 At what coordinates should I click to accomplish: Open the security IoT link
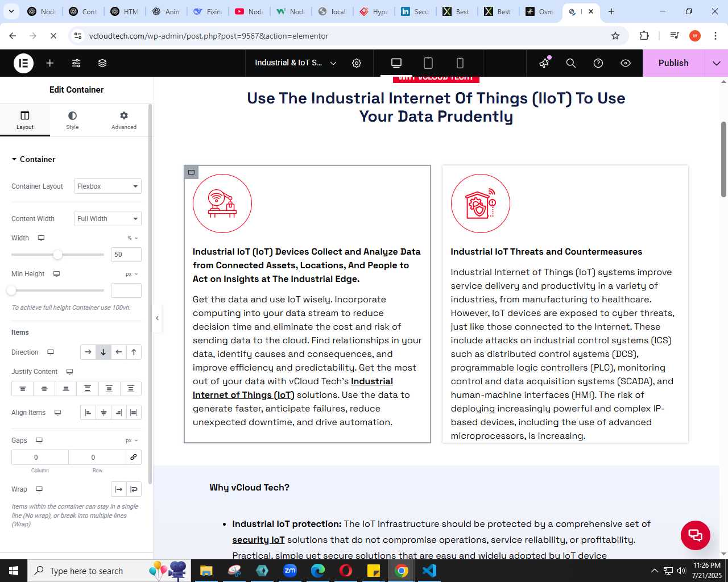tap(258, 540)
